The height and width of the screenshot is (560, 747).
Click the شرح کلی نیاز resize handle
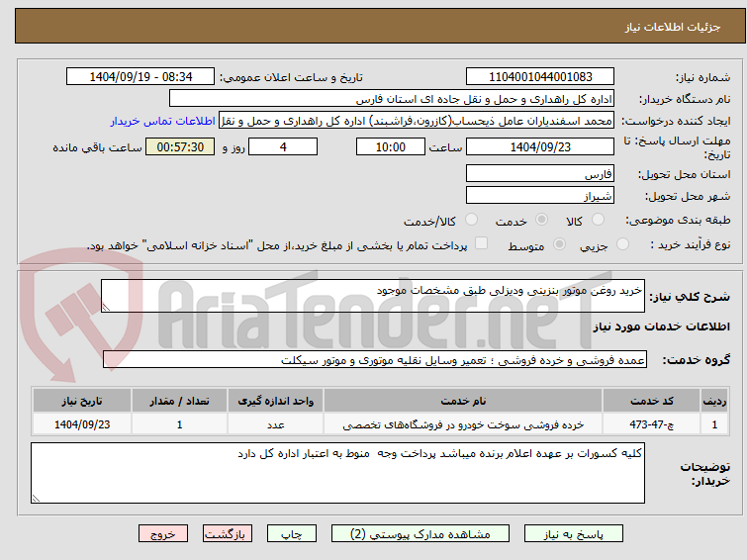[106, 308]
